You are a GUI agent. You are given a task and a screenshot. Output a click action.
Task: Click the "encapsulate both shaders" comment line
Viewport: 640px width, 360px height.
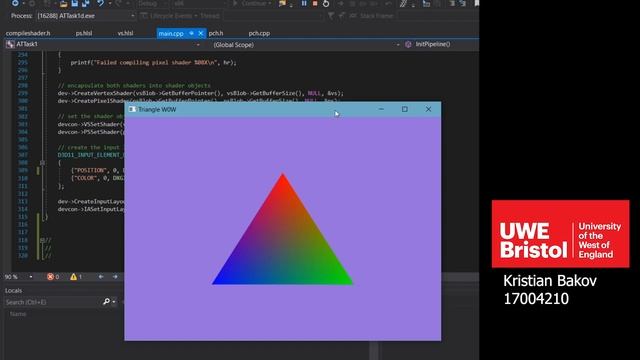pyautogui.click(x=134, y=85)
